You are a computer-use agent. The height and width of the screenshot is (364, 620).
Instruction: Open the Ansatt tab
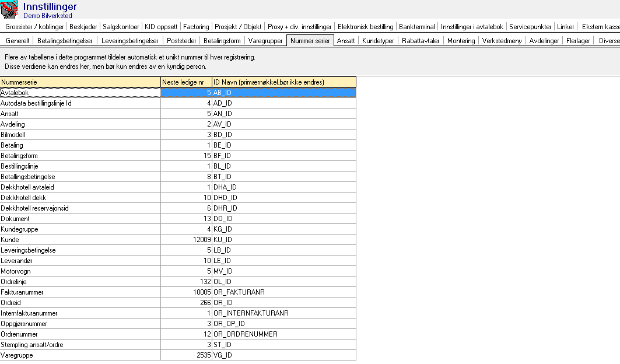pos(346,41)
